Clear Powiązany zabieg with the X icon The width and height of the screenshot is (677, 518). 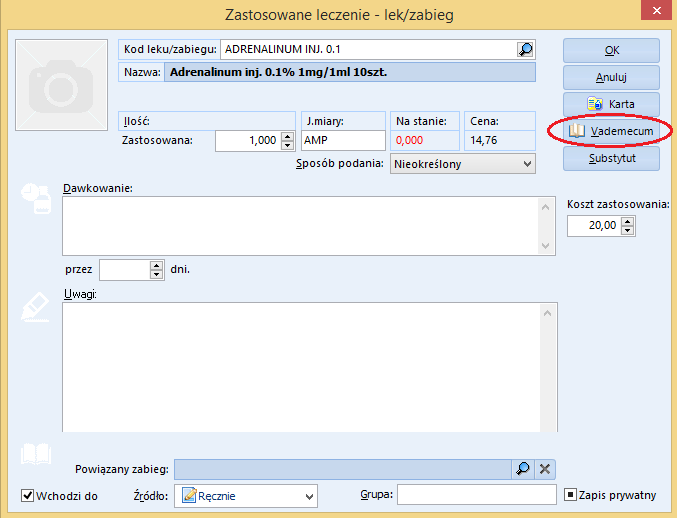pos(545,469)
